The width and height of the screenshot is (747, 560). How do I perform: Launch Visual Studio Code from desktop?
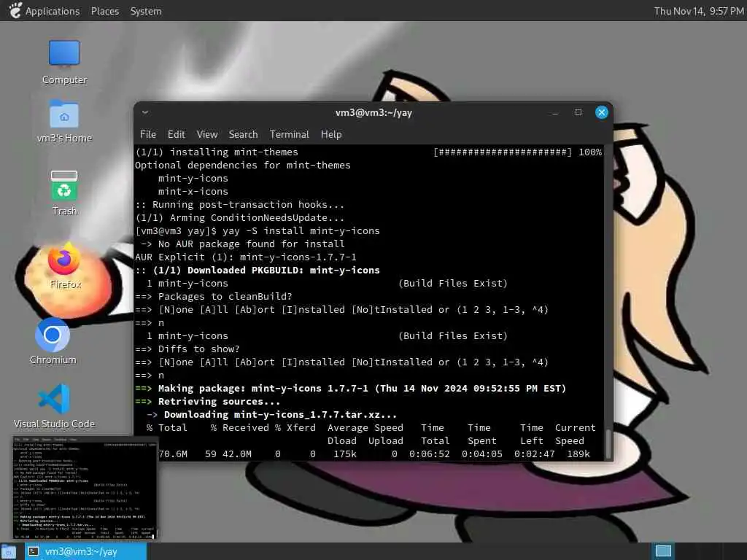coord(54,406)
